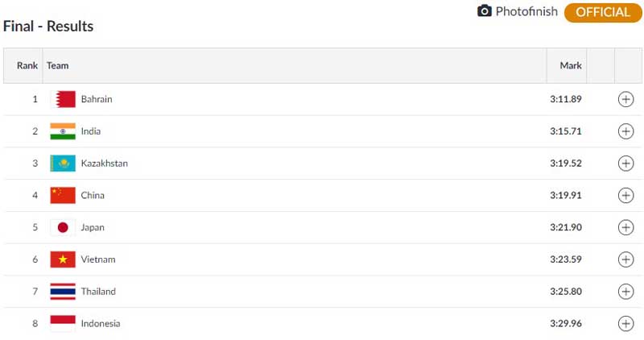
Task: Expand Thailand's 3:25.80 result row
Action: click(x=625, y=292)
